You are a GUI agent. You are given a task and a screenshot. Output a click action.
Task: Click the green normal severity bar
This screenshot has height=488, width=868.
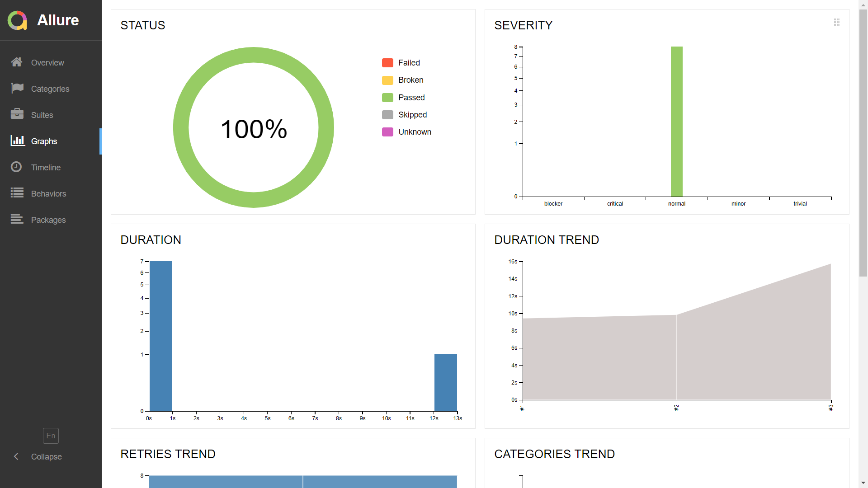pos(676,122)
